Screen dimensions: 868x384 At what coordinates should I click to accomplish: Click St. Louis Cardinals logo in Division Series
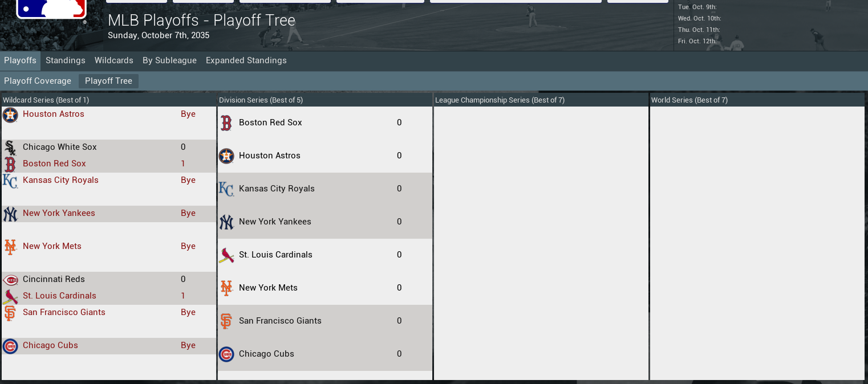click(226, 255)
